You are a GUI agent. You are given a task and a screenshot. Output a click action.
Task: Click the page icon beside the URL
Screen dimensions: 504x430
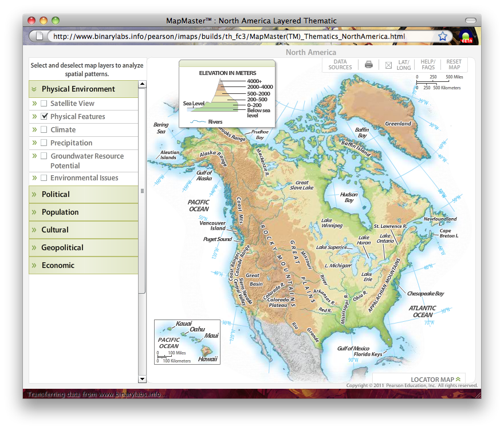[x=39, y=36]
